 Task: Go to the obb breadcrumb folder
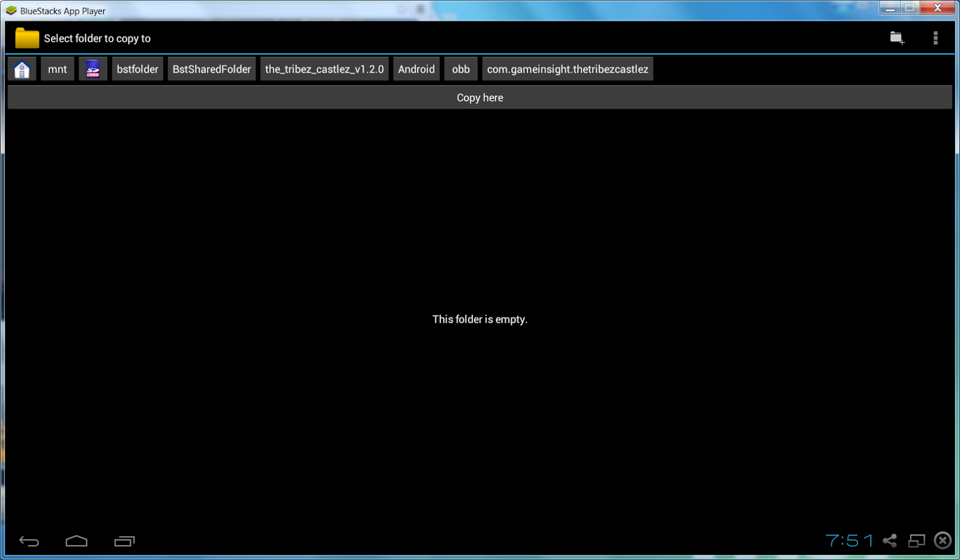[461, 69]
